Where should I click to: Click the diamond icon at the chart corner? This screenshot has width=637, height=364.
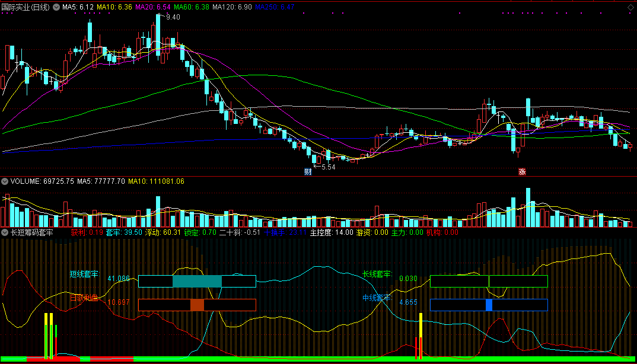click(x=631, y=7)
